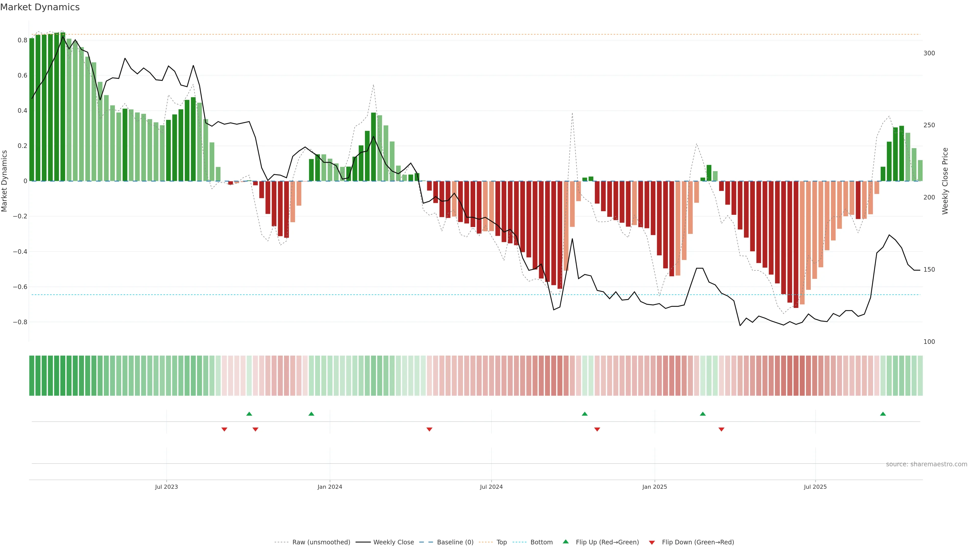Click the last green flip-up triangle marker
The width and height of the screenshot is (980, 551).
coord(883,414)
